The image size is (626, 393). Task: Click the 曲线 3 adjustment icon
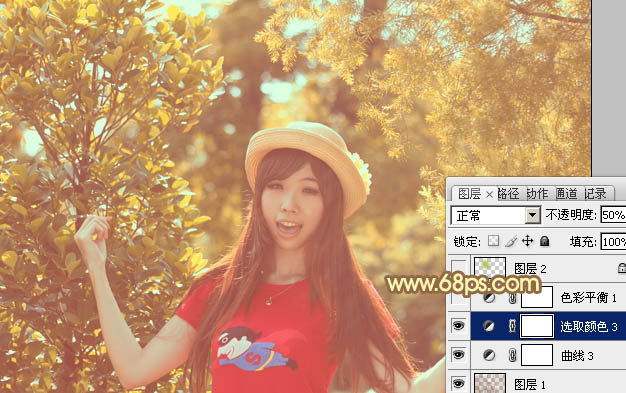489,355
